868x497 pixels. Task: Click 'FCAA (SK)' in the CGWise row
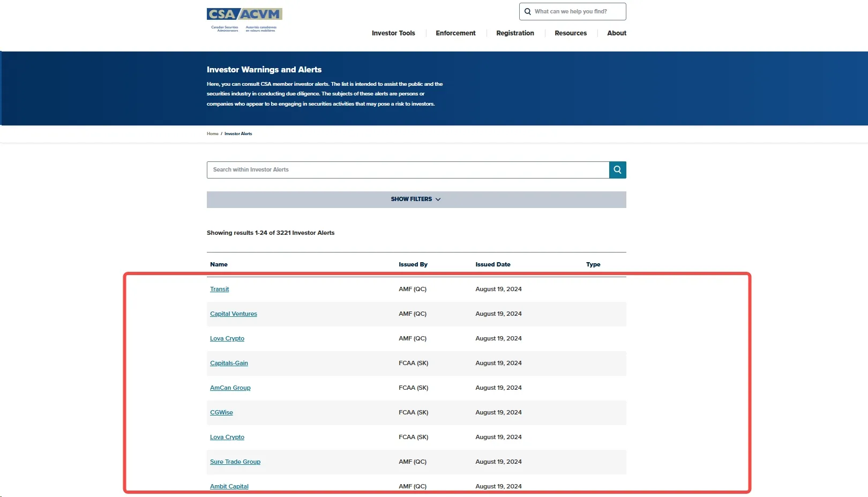tap(414, 412)
